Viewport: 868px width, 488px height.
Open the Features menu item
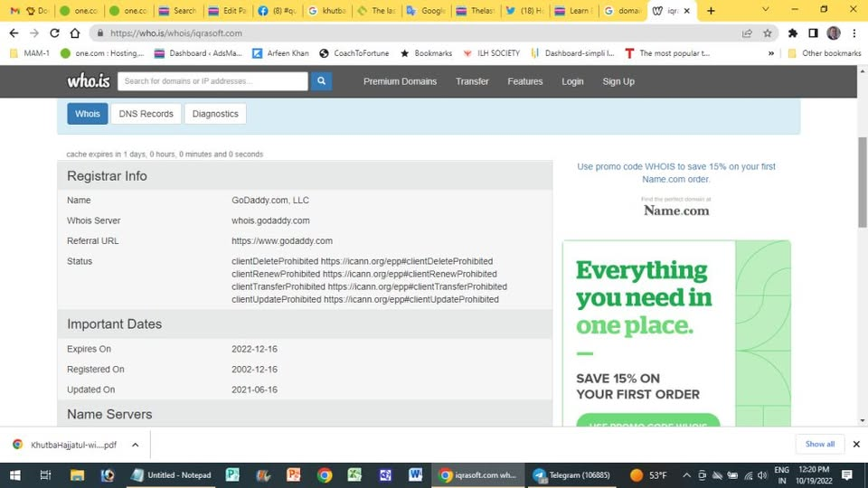(524, 81)
